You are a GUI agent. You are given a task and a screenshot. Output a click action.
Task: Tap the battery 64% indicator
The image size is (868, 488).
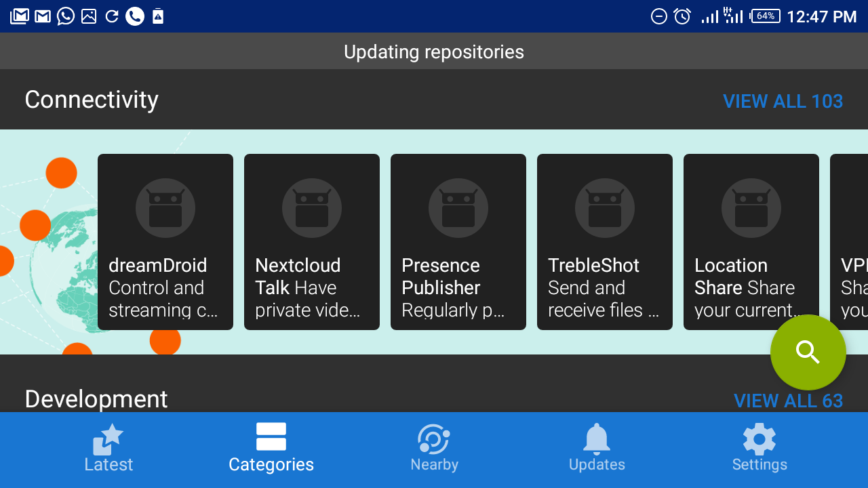pos(766,16)
